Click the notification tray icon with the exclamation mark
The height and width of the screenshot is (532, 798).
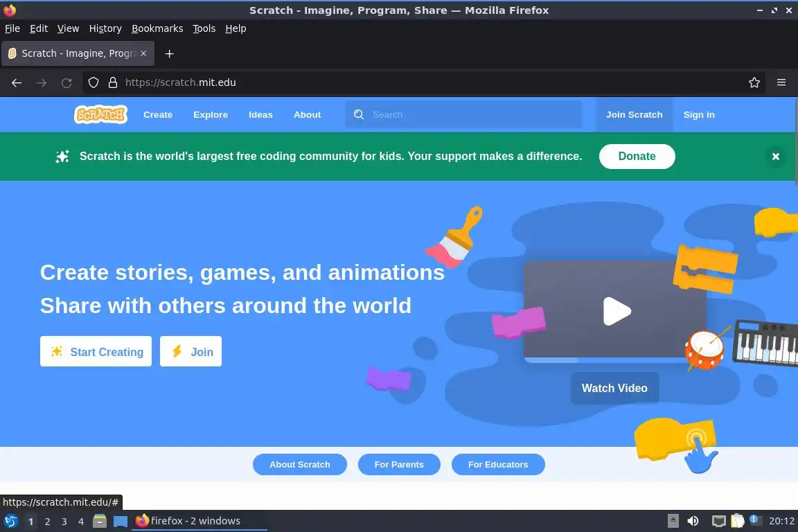point(756,520)
